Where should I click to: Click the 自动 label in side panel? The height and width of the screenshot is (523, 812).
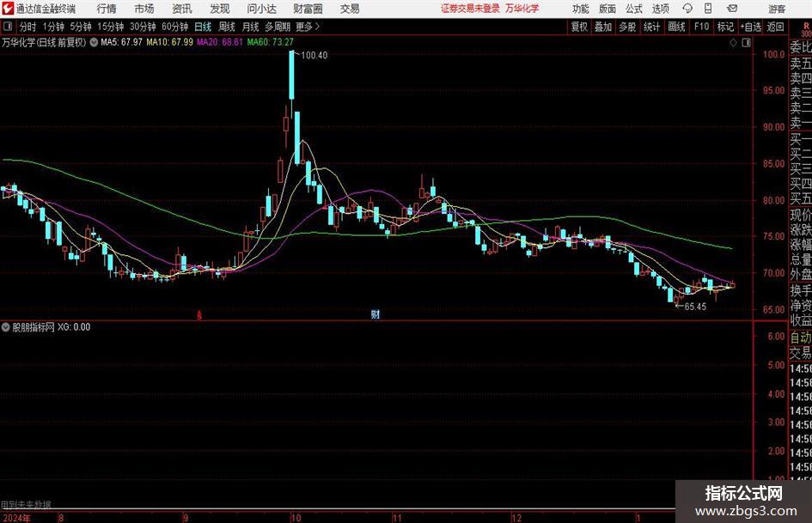tap(801, 338)
